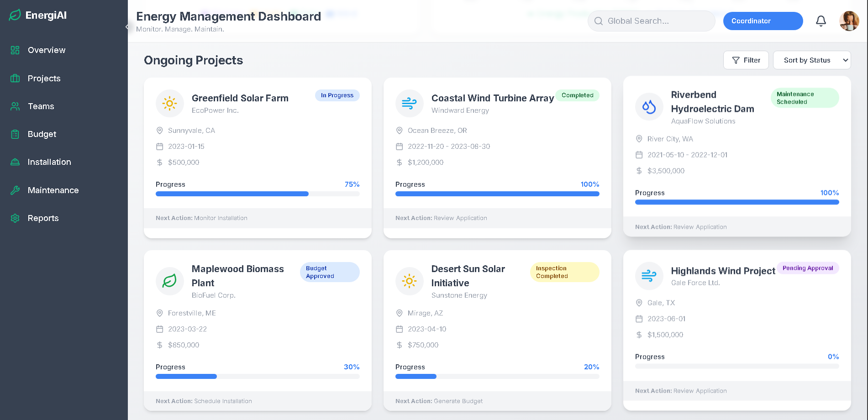Select Budget from the sidebar
The height and width of the screenshot is (420, 868).
(42, 134)
